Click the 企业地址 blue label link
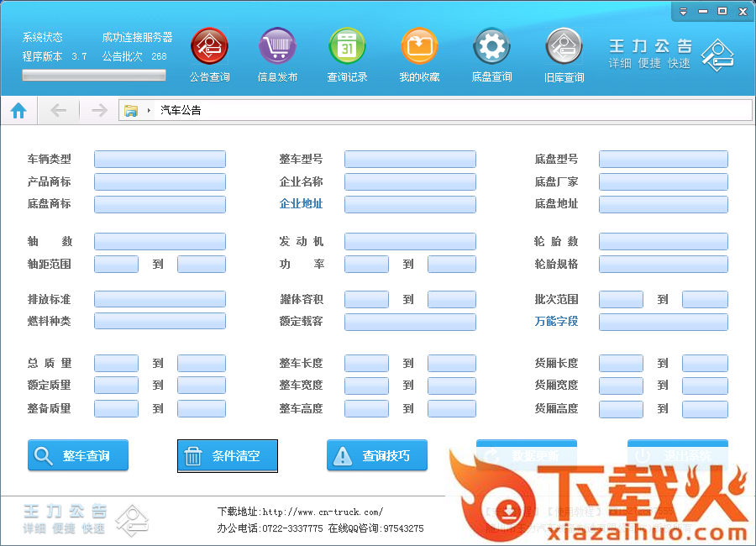The height and width of the screenshot is (546, 756). pos(301,204)
